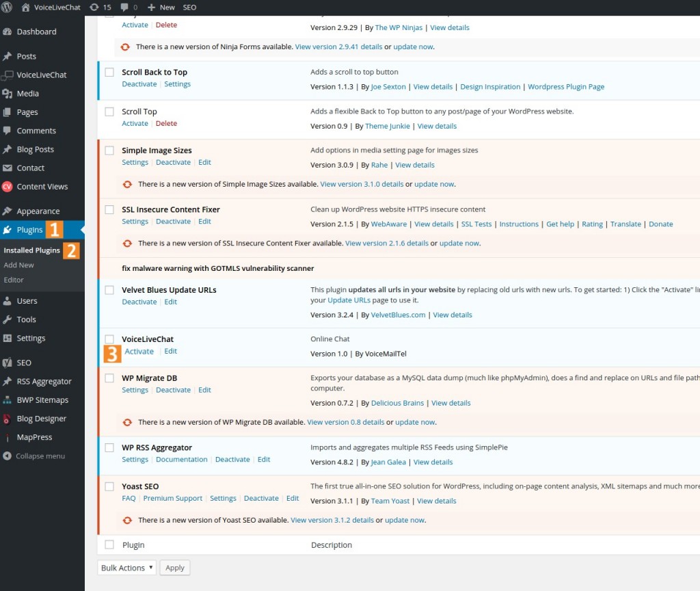Tick the WP RSS Aggregator checkbox
700x591 pixels.
point(109,447)
